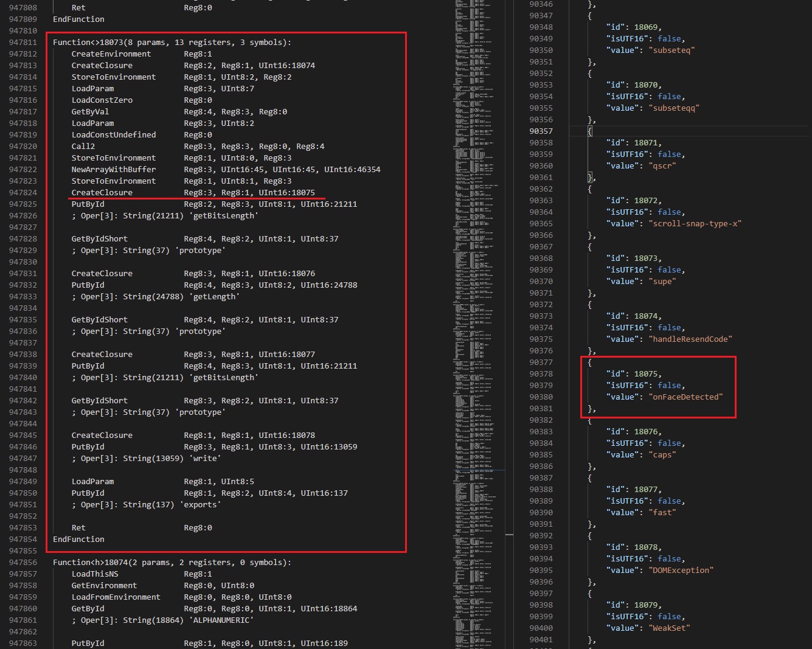Image resolution: width=812 pixels, height=649 pixels.
Task: Click Ret instruction on line 947853
Action: tap(142, 528)
